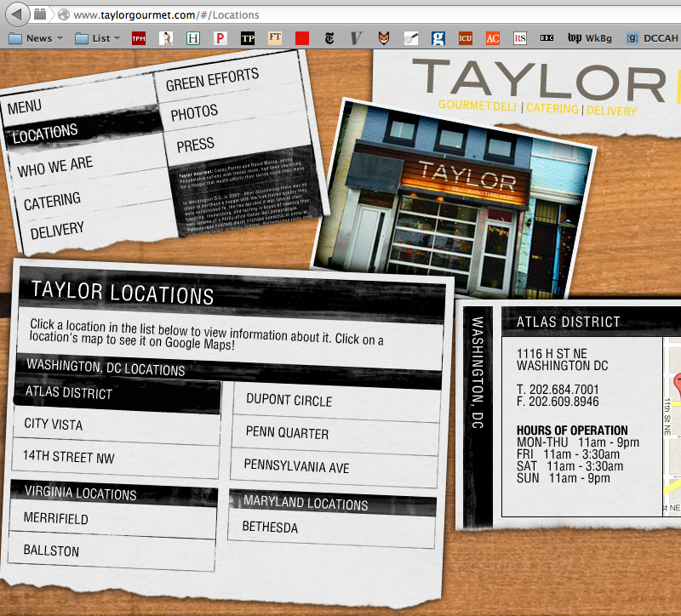Open the Catering section

coord(52,202)
